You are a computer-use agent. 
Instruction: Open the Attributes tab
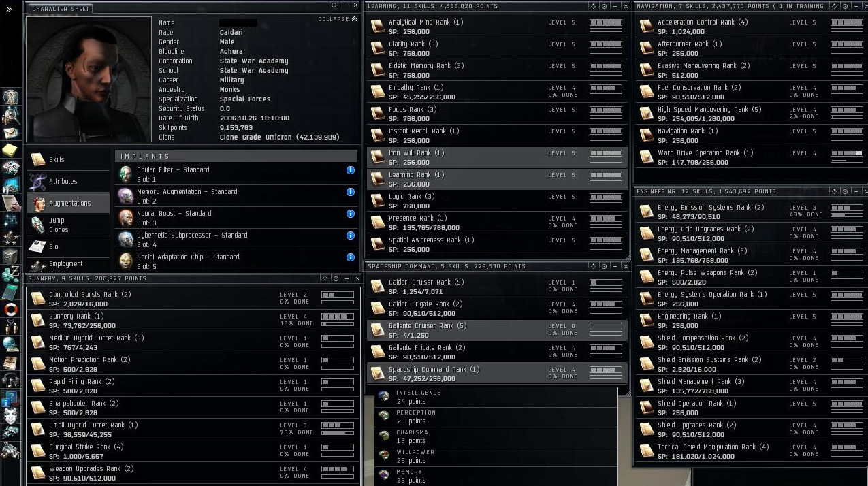click(68, 182)
